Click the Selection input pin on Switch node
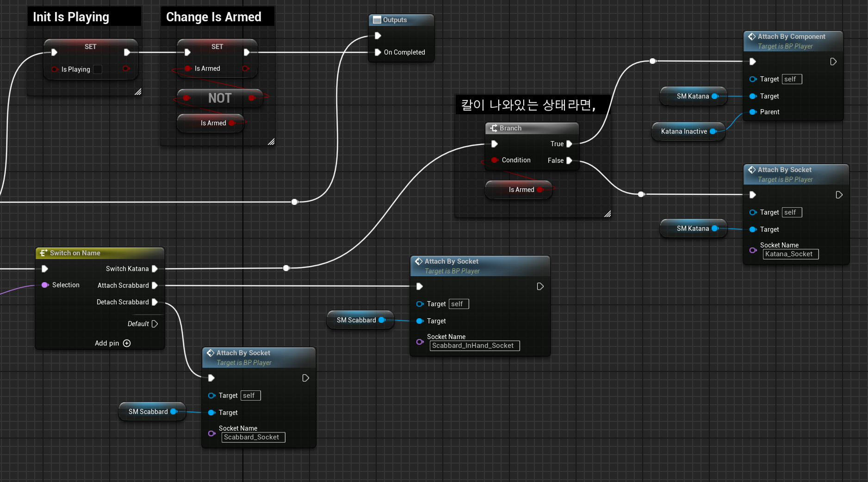The width and height of the screenshot is (868, 482). click(x=45, y=285)
